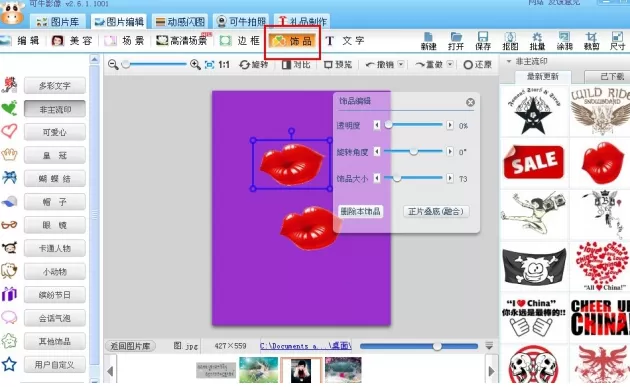Choose the 缤纷节日 holiday category button
Viewport: 630px width, 387px height.
point(55,295)
